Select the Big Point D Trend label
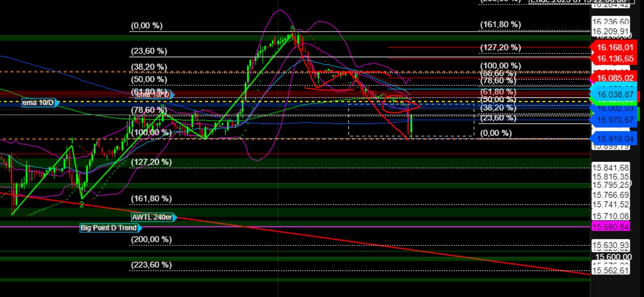The height and width of the screenshot is (297, 644). pos(108,228)
